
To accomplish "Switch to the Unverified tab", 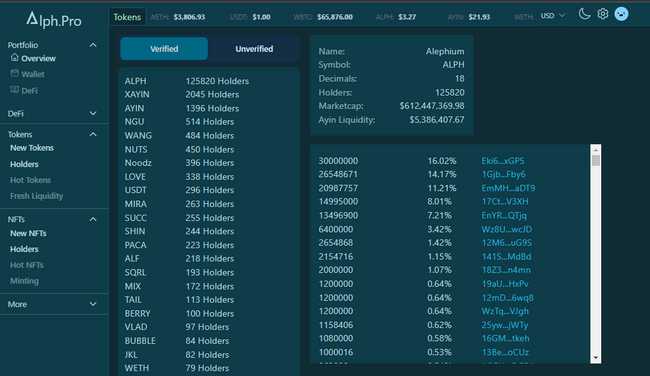I will [x=254, y=49].
